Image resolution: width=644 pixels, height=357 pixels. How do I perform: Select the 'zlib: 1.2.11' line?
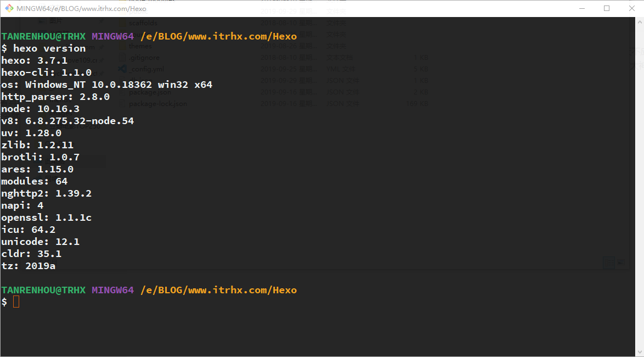(x=37, y=145)
